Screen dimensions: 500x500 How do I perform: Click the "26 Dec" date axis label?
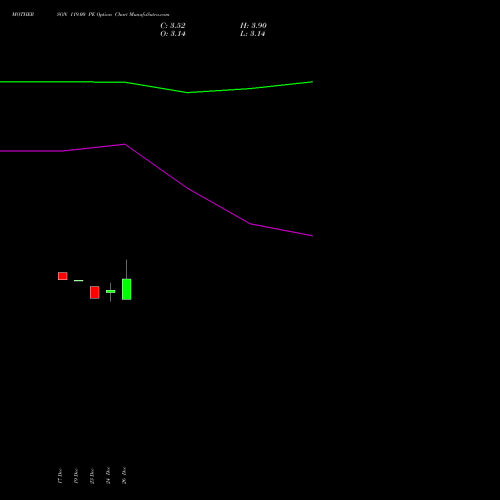tap(124, 475)
